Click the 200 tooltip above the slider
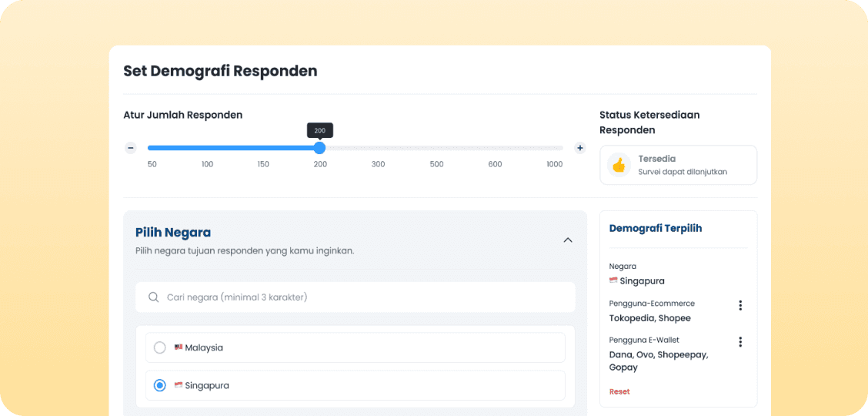The width and height of the screenshot is (868, 416). coord(320,131)
